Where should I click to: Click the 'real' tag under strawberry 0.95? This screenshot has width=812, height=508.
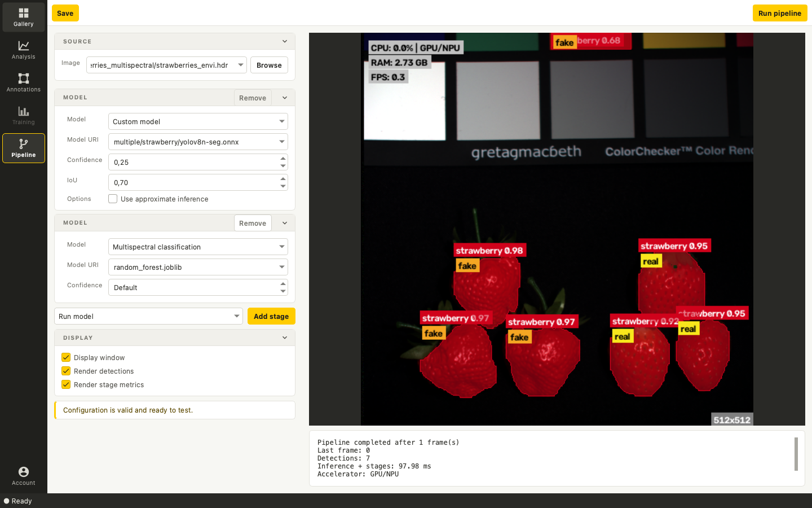[651, 261]
